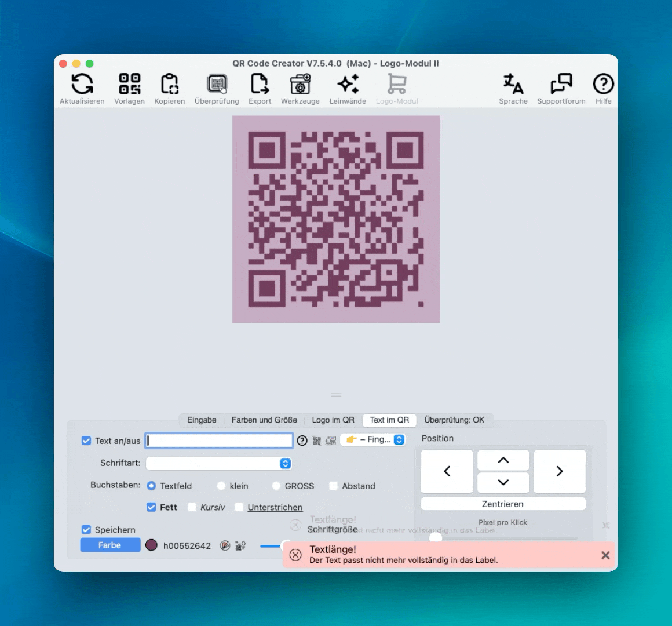Viewport: 672px width, 626px height.
Task: Click the Zentrieren button
Action: click(x=503, y=504)
